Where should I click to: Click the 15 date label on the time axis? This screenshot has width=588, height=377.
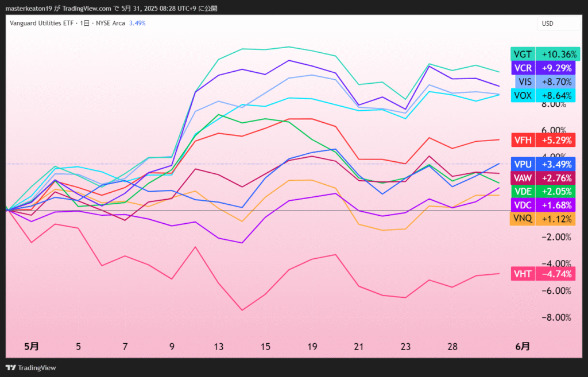point(265,346)
